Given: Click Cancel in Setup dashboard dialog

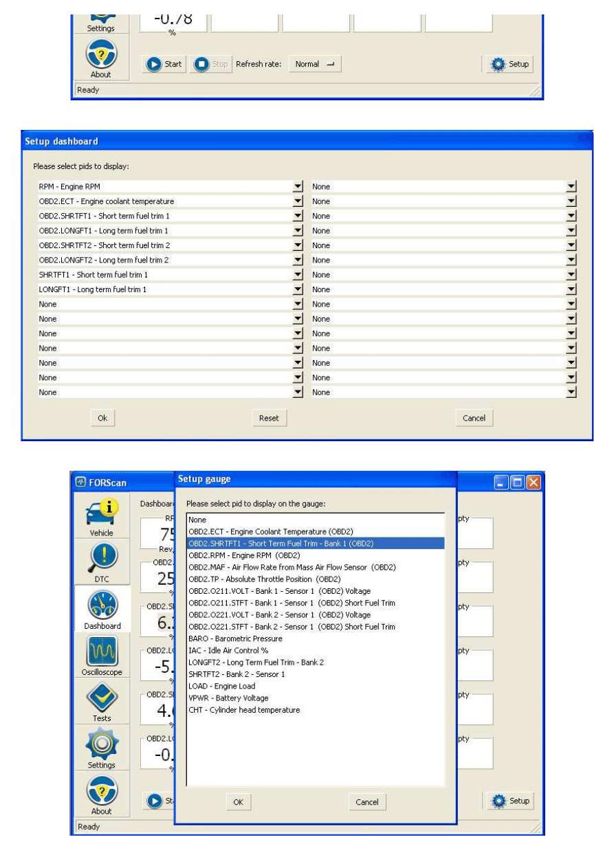Looking at the screenshot, I should tap(474, 418).
